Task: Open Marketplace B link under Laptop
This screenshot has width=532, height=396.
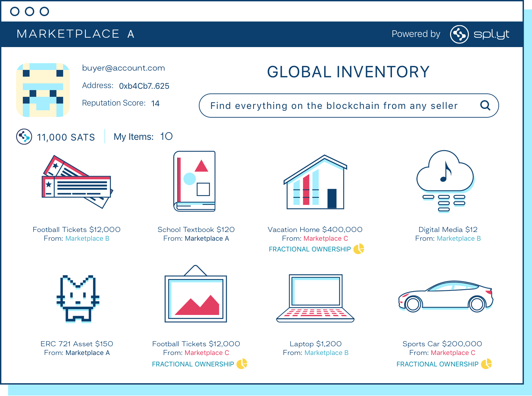Action: click(326, 353)
